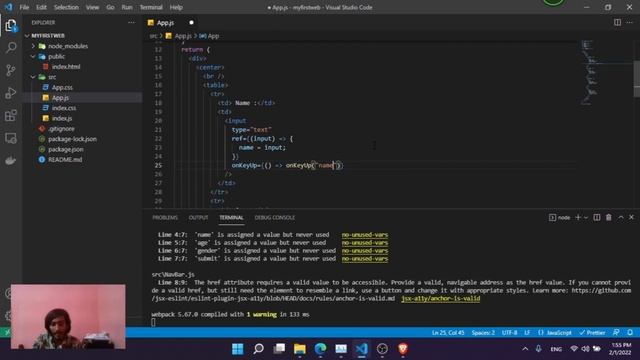Open the View menu

pyautogui.click(x=92, y=7)
